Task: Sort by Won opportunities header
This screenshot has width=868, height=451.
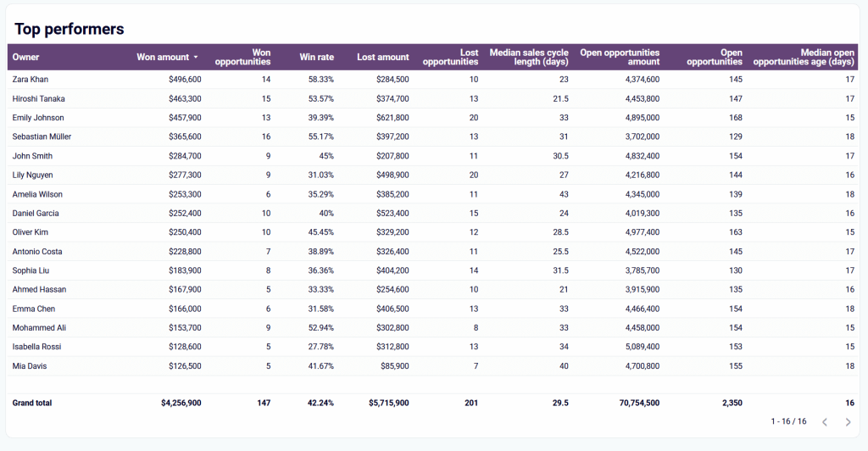Action: 243,57
